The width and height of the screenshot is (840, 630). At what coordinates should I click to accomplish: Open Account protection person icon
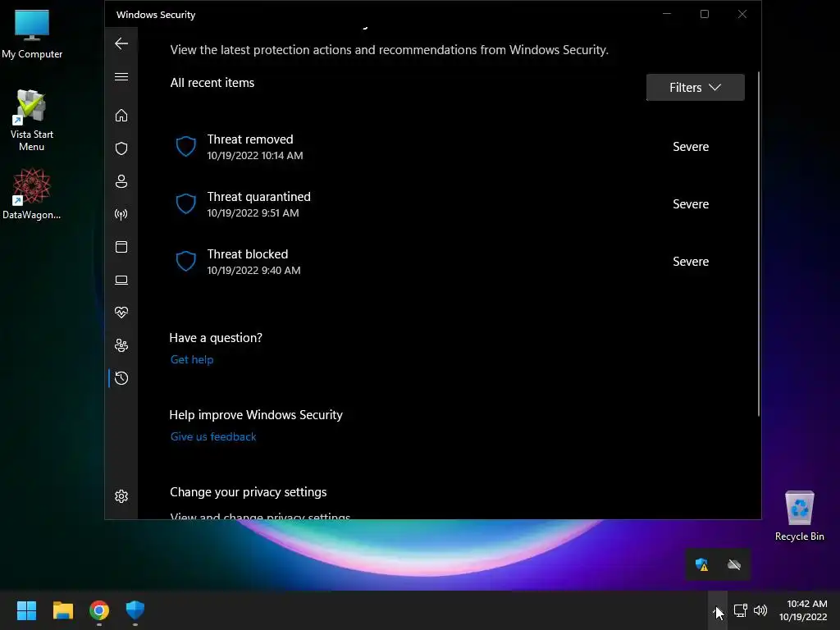[121, 181]
